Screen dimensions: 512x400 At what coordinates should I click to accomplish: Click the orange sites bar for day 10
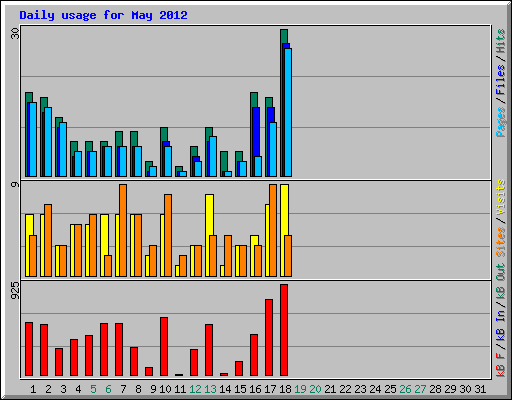pos(168,235)
